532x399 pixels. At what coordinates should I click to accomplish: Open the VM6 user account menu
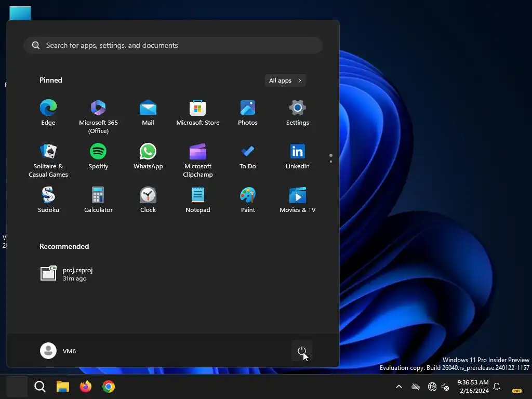click(58, 351)
